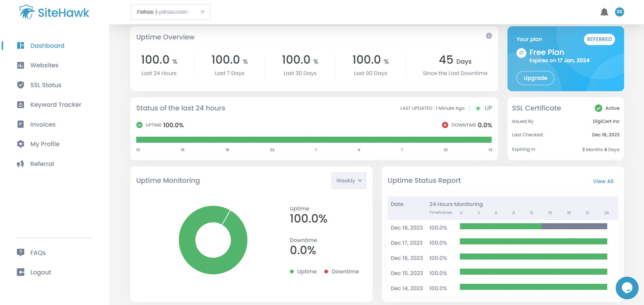Open the SS profile avatar menu

pyautogui.click(x=619, y=12)
